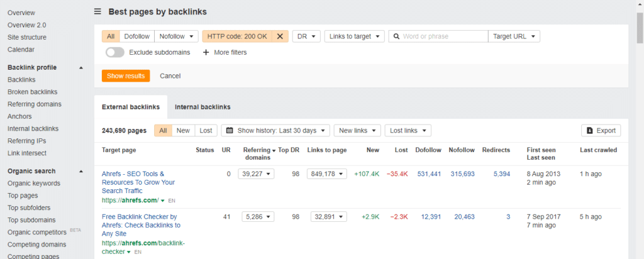Open Overview in sidebar
The height and width of the screenshot is (259, 644).
[x=21, y=13]
